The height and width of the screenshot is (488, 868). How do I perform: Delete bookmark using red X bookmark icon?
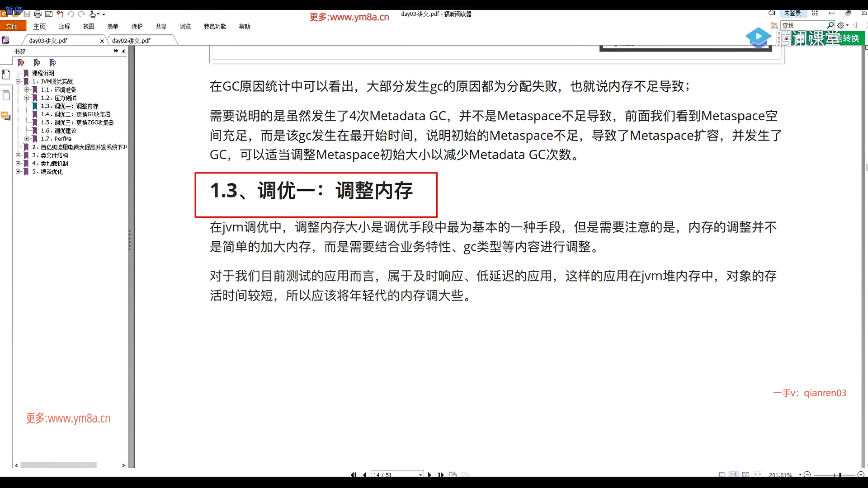tap(21, 63)
